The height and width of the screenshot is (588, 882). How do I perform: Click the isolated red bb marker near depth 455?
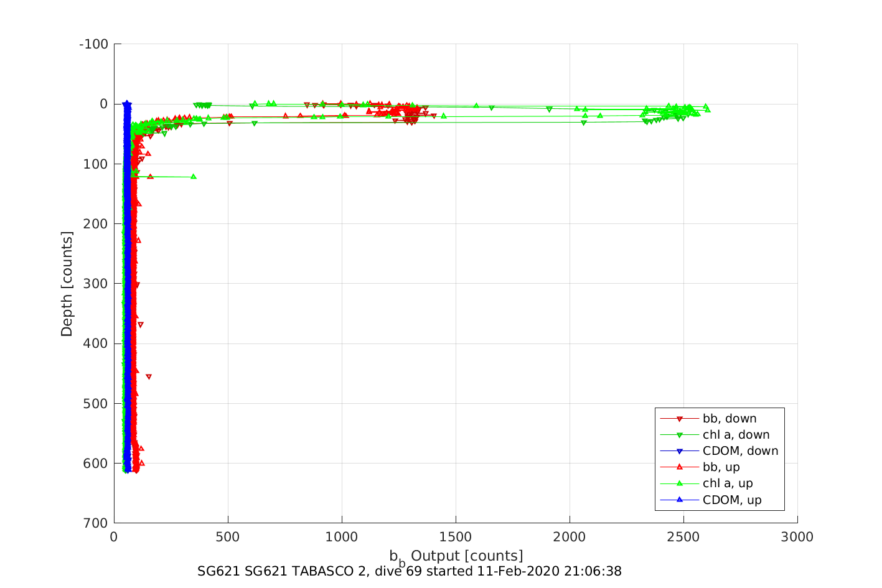(x=149, y=376)
